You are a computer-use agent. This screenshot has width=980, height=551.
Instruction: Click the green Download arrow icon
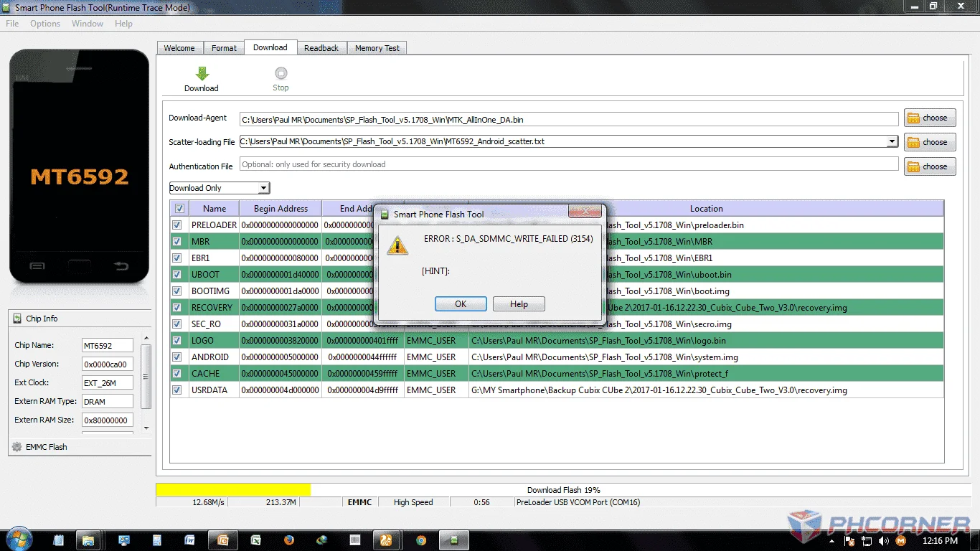tap(202, 73)
